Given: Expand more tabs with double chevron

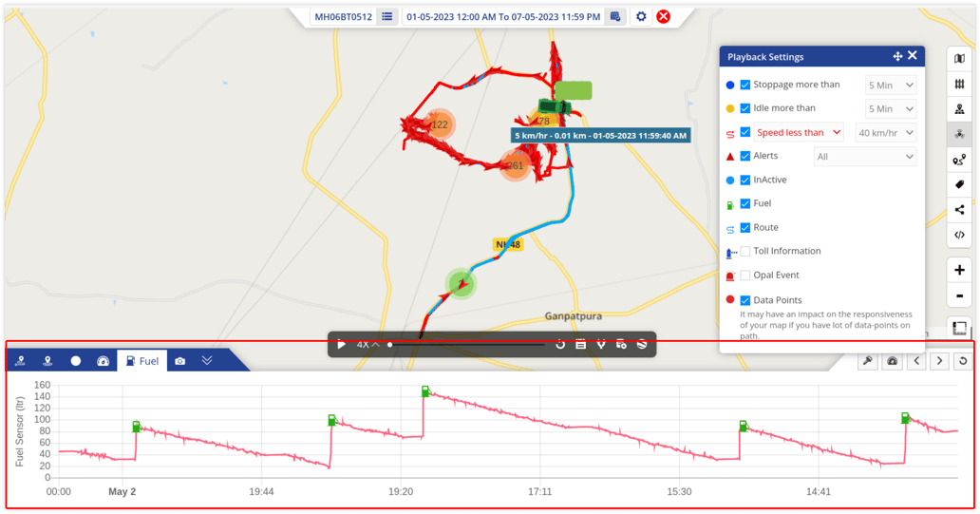Looking at the screenshot, I should coord(207,362).
